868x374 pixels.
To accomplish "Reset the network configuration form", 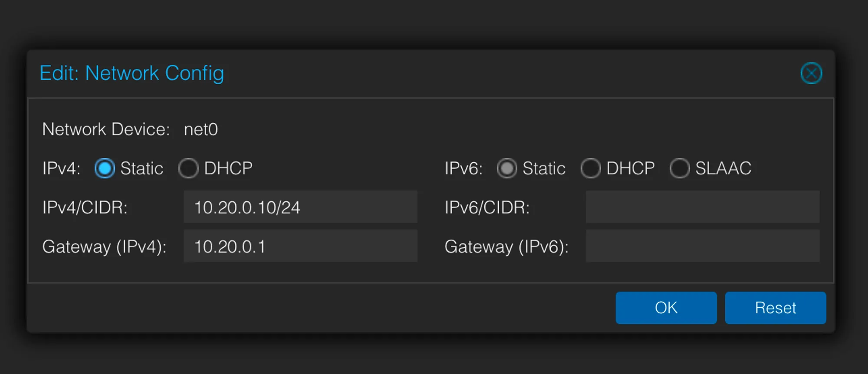I will coord(775,308).
